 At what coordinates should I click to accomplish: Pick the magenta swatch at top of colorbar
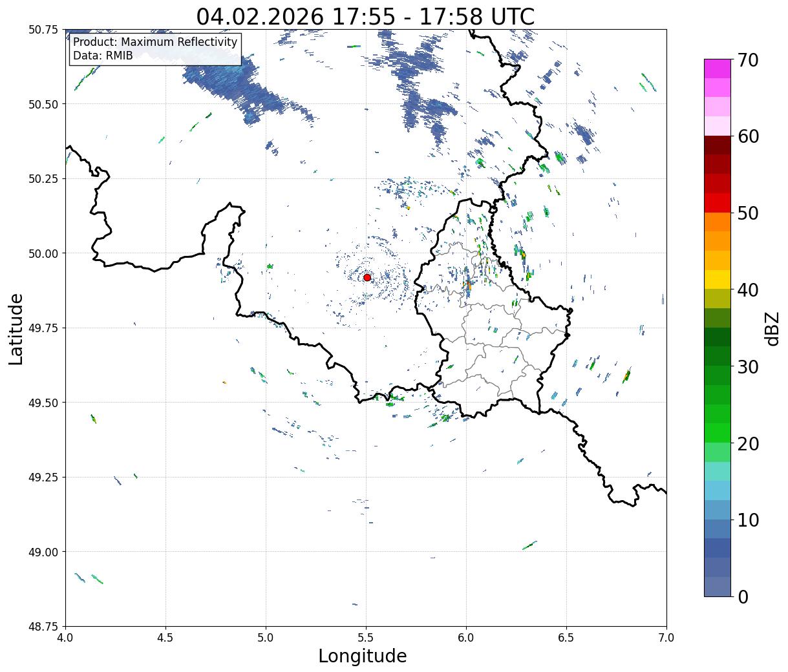(718, 68)
